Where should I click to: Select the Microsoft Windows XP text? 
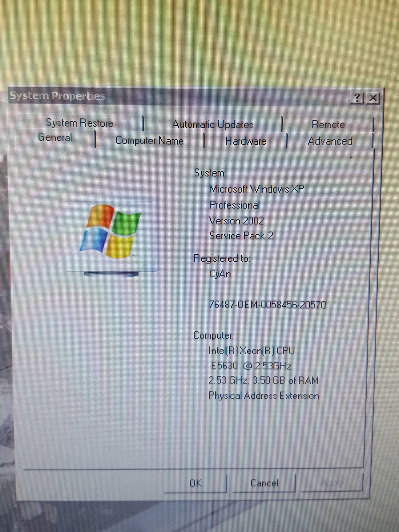257,189
